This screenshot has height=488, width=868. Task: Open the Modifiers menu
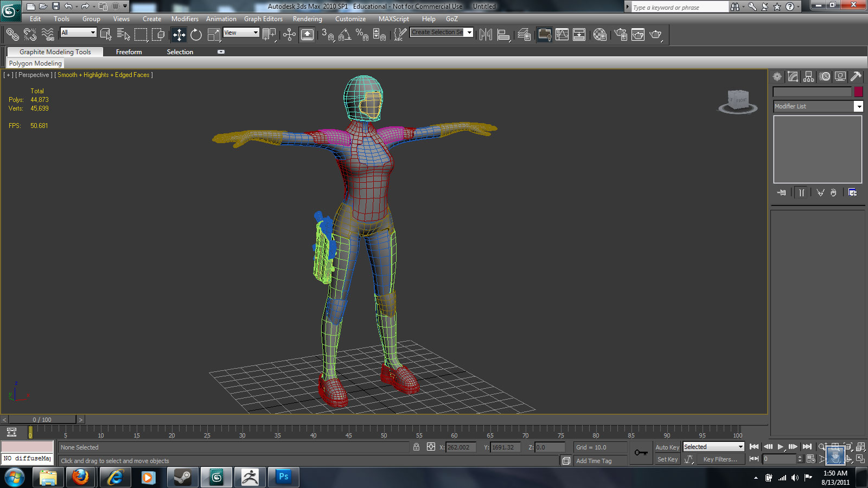click(185, 19)
